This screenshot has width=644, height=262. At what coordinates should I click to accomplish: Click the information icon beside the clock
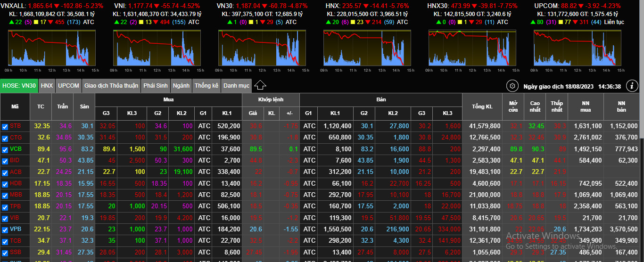click(x=632, y=86)
